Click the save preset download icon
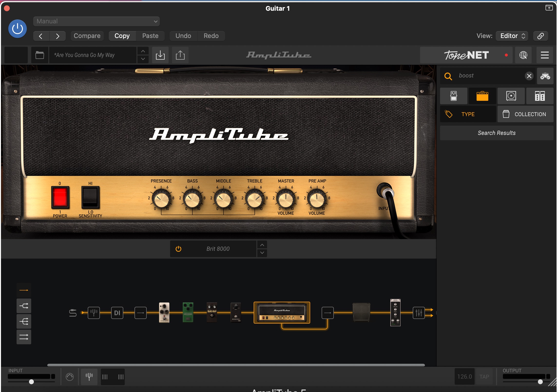557x392 pixels. (160, 55)
